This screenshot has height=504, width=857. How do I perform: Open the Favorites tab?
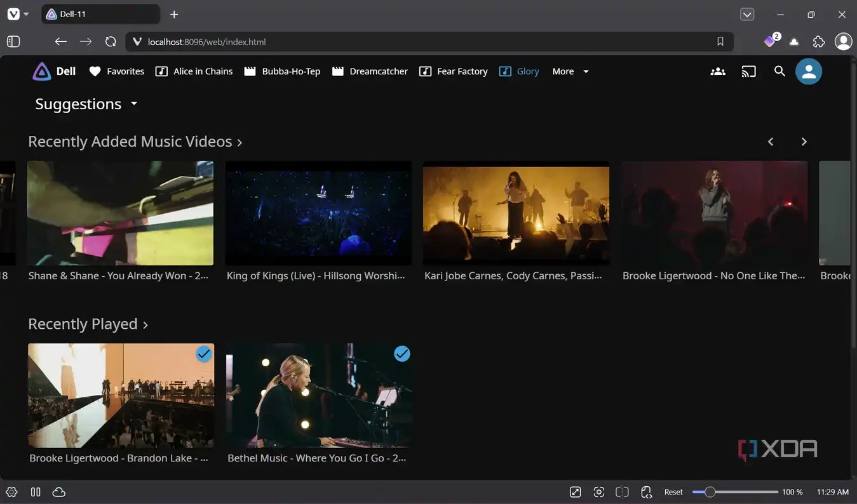click(x=116, y=72)
